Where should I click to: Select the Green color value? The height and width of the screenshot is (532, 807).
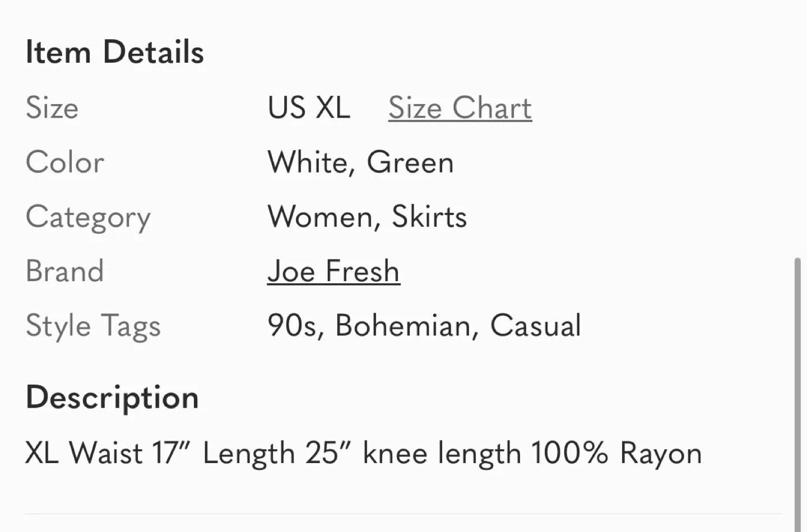[410, 162]
